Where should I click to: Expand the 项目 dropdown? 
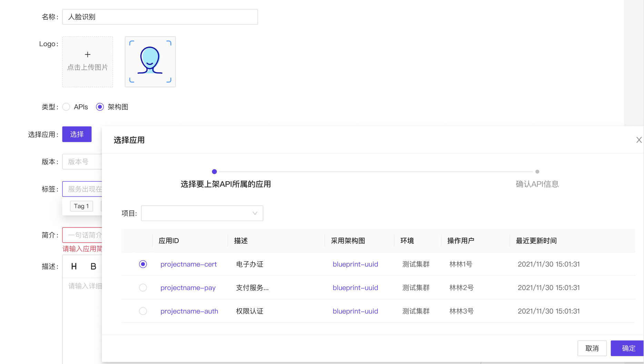[202, 213]
